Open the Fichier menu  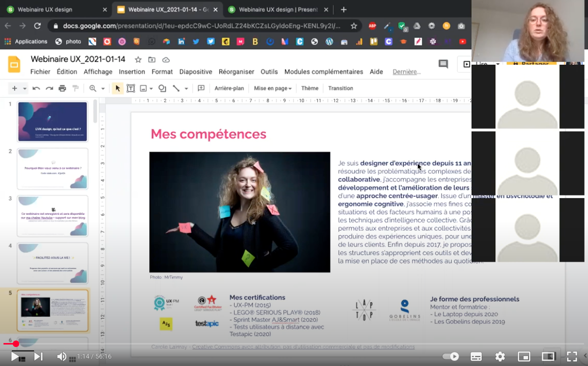pyautogui.click(x=40, y=71)
